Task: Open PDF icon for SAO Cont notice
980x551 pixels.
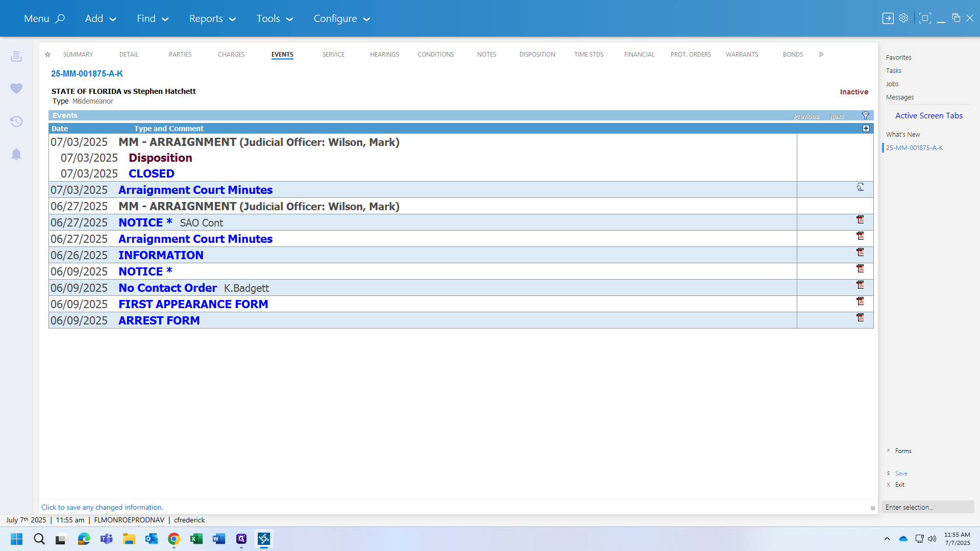Action: click(x=860, y=219)
